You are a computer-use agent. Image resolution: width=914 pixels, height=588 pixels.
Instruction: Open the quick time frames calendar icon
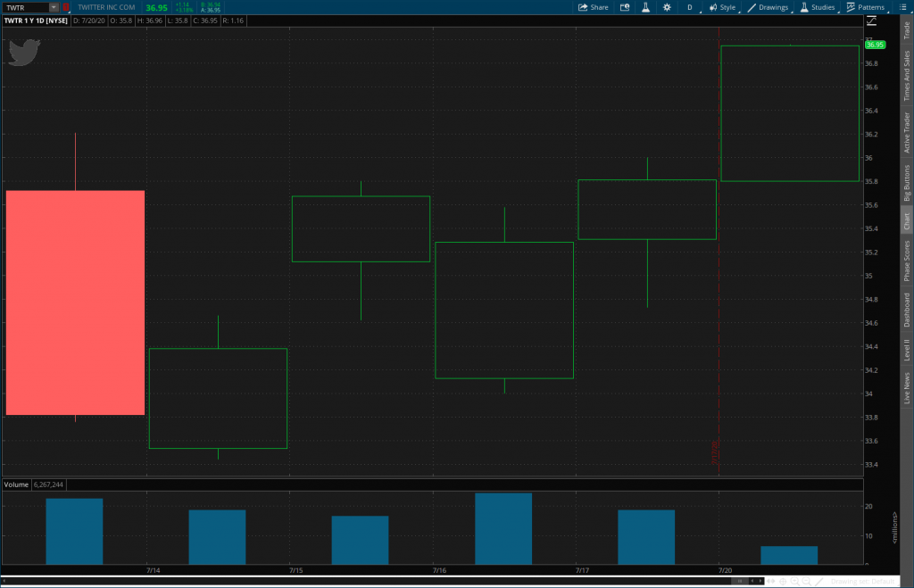point(624,7)
